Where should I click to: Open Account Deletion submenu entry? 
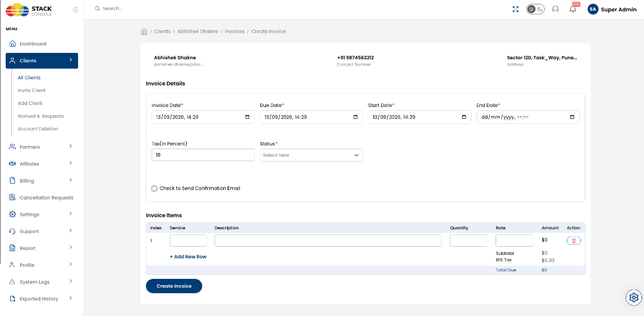click(38, 128)
